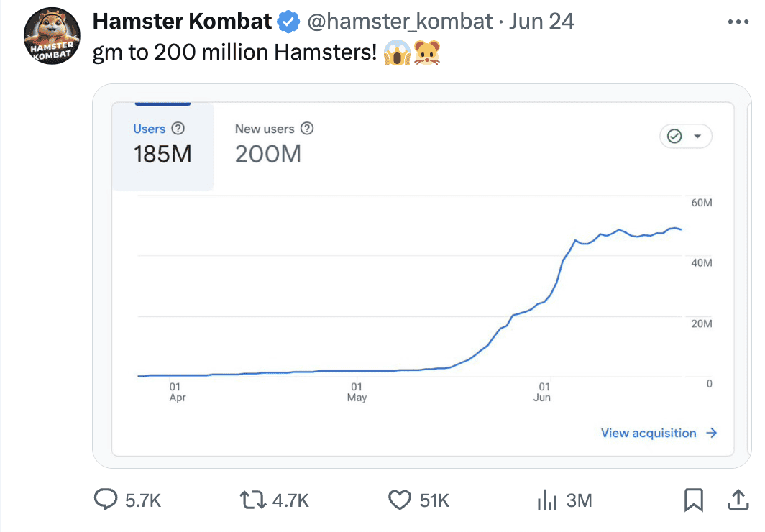
Task: Click the reply comment icon
Action: [x=106, y=500]
